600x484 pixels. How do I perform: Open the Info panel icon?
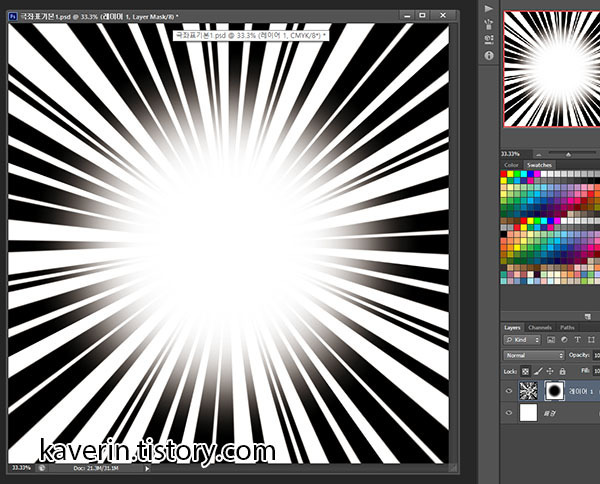(489, 56)
